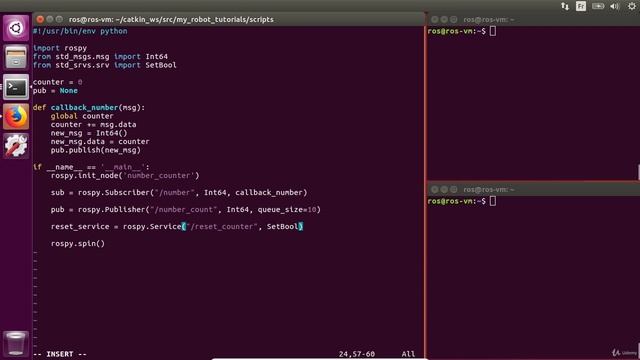The image size is (640, 360).
Task: Open the sound volume indicator
Action: click(615, 6)
